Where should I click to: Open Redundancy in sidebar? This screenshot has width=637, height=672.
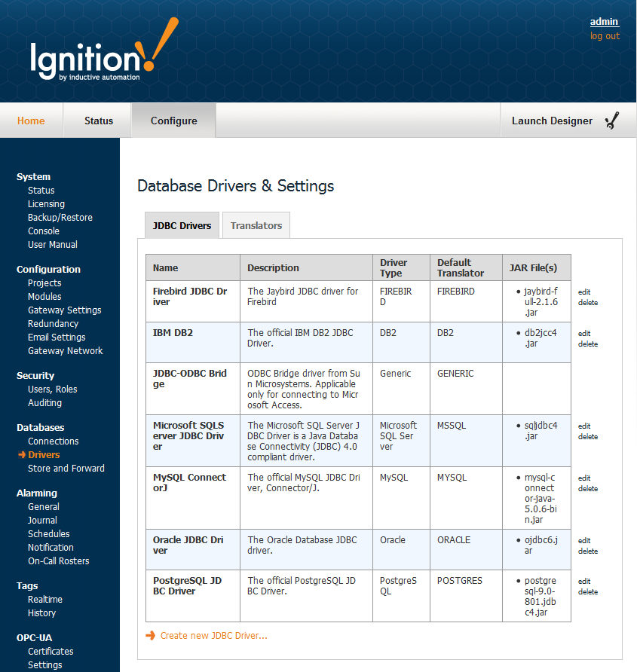click(x=54, y=324)
